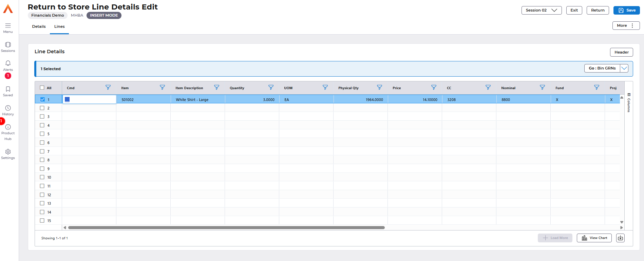This screenshot has height=261, width=644.
Task: Open the History clock icon
Action: coord(8,108)
